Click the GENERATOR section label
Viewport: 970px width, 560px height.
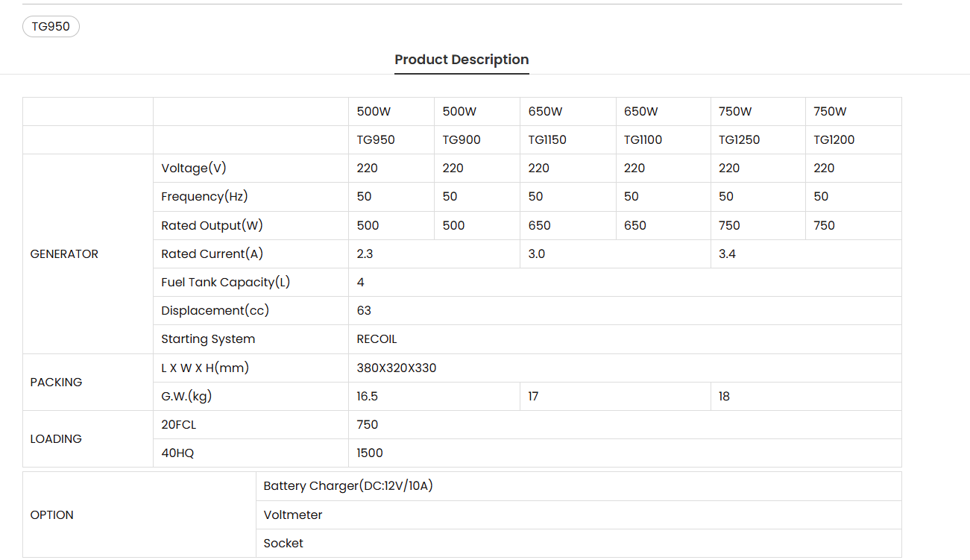64,254
